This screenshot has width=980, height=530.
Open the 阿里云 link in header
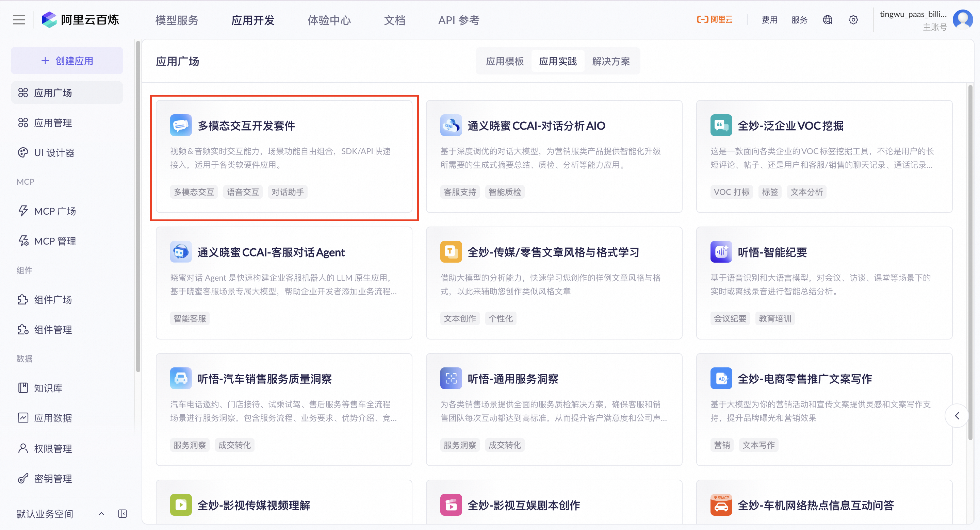click(714, 20)
